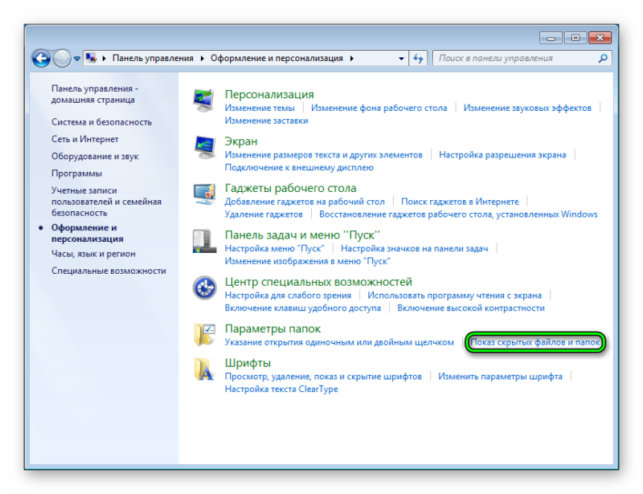This screenshot has height=494, width=643.
Task: Click Изменение заставки link
Action: coord(266,121)
